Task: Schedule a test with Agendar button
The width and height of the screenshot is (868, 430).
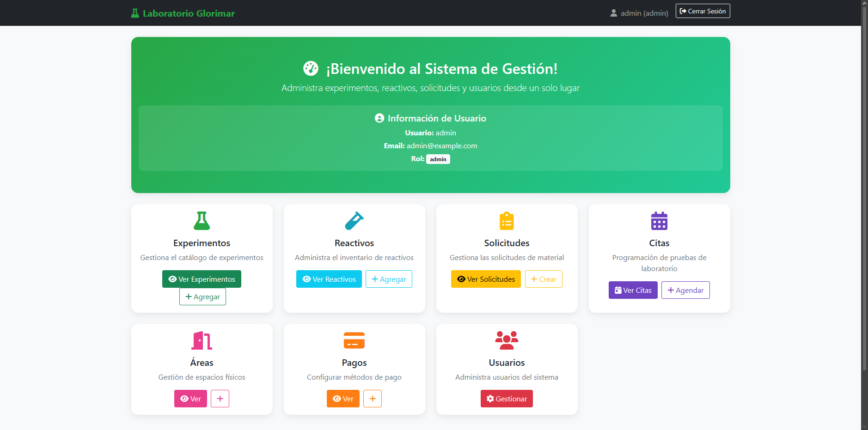Action: pyautogui.click(x=686, y=290)
